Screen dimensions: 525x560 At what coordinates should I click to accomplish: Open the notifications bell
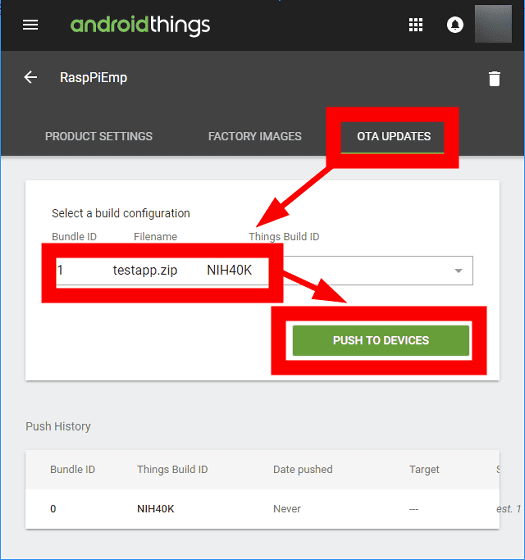pyautogui.click(x=455, y=25)
